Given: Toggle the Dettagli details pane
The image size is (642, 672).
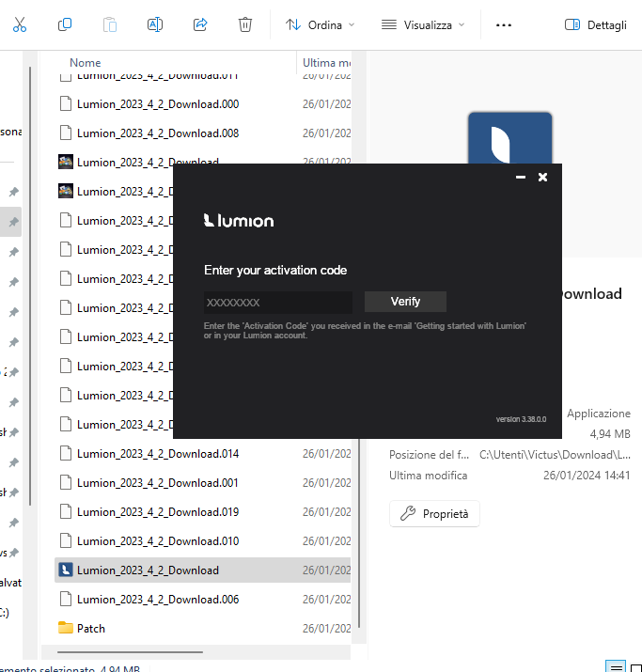Looking at the screenshot, I should coord(596,24).
